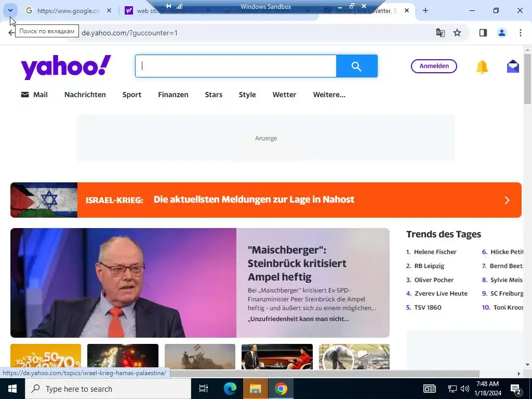Open Mail in the navigation menu
Viewport: 532px width, 399px height.
pos(34,95)
